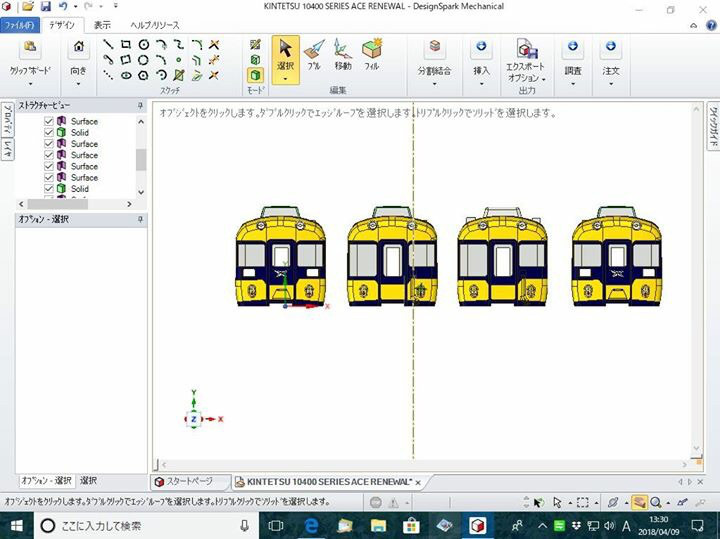720x539 pixels.
Task: Pick the Point sketch tool
Action: 179,60
